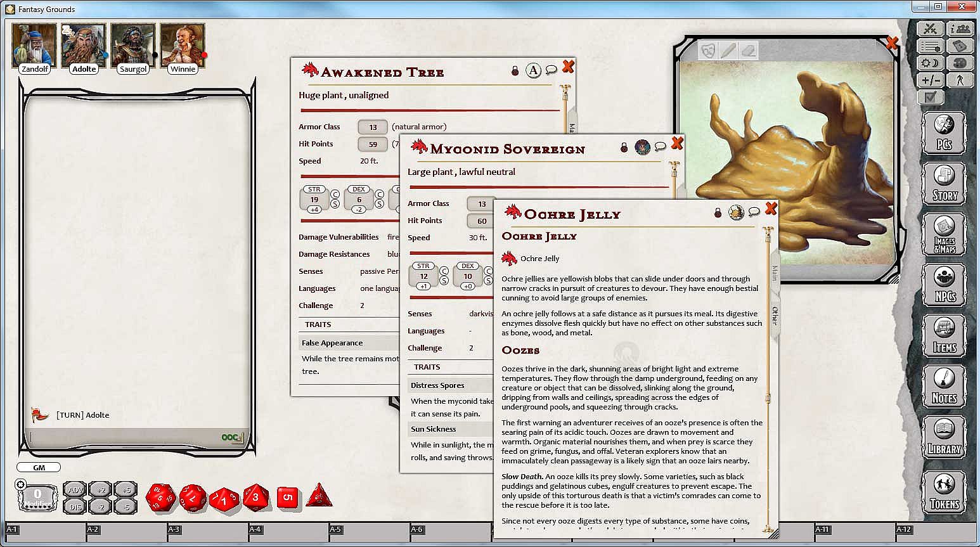This screenshot has width=980, height=547.
Task: Pick the red d10 die
Action: (x=224, y=499)
